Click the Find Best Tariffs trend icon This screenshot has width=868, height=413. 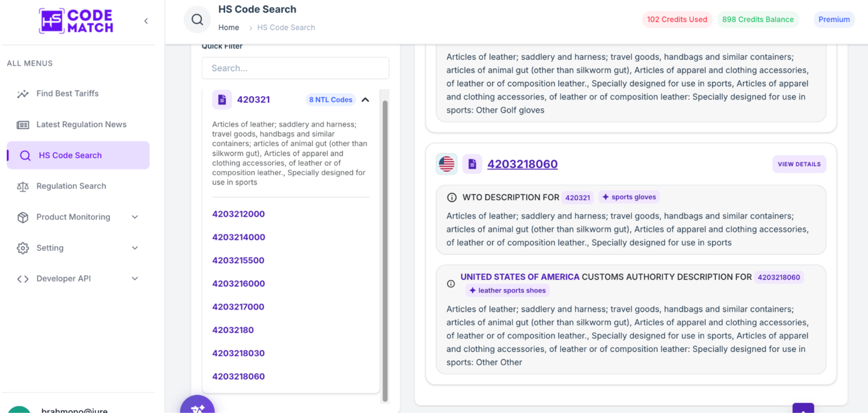23,94
